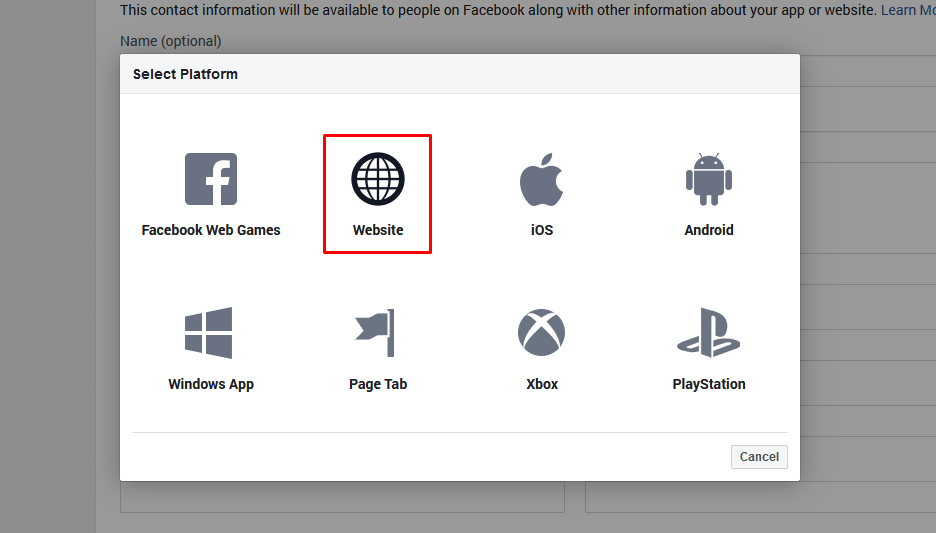This screenshot has width=936, height=533.
Task: Click the "Xbox" platform label
Action: tap(542, 384)
